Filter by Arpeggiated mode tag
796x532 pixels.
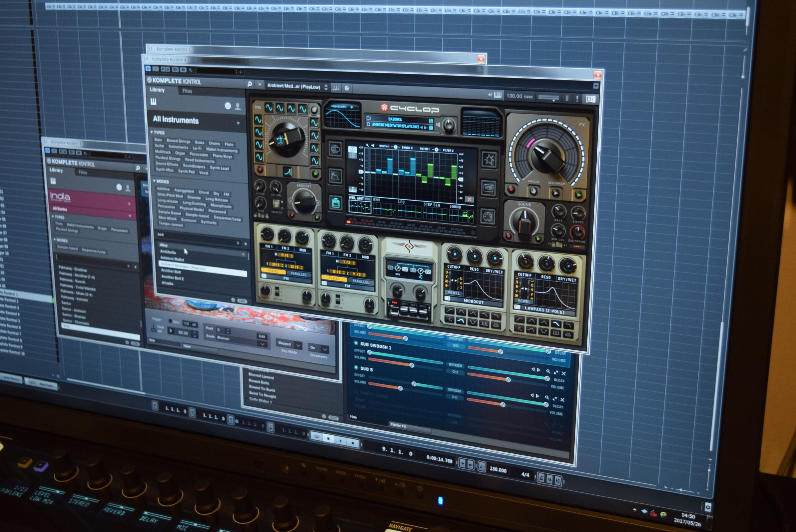coord(184,191)
